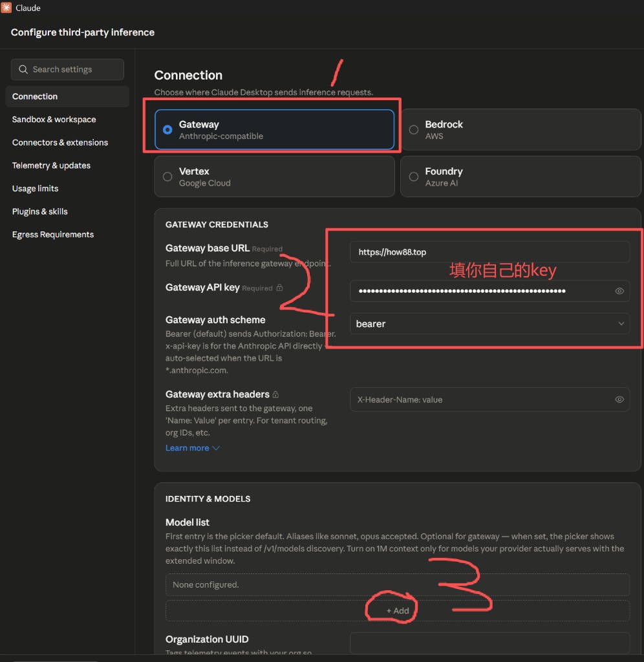Go to Connectors & extensions
Viewport: 644px width, 662px height.
[x=60, y=142]
